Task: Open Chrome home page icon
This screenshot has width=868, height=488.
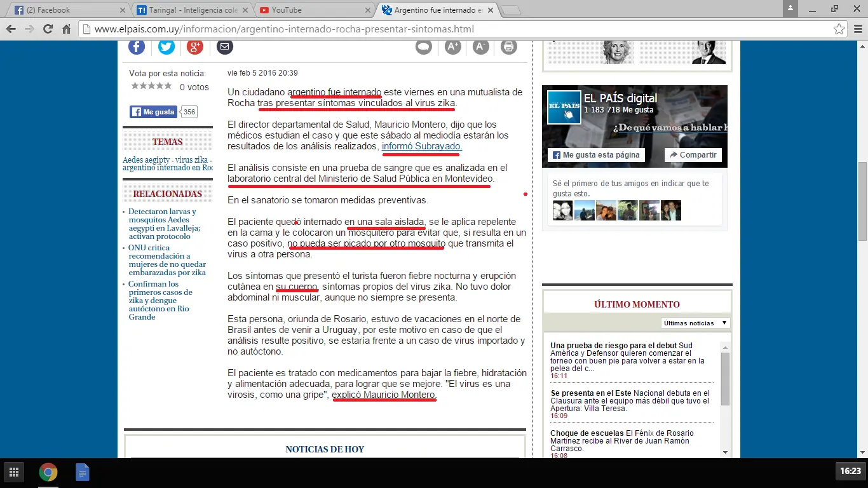Action: pos(66,29)
